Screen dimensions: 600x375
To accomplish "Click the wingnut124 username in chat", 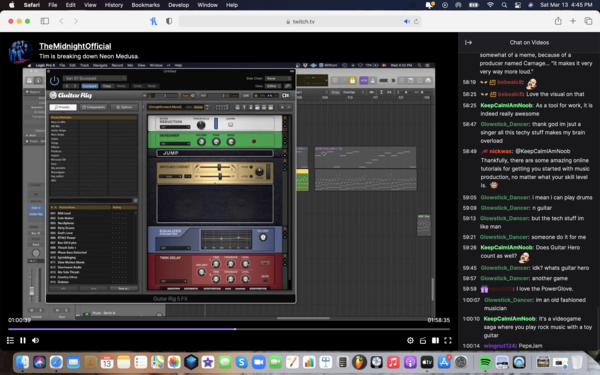I will pyautogui.click(x=499, y=346).
